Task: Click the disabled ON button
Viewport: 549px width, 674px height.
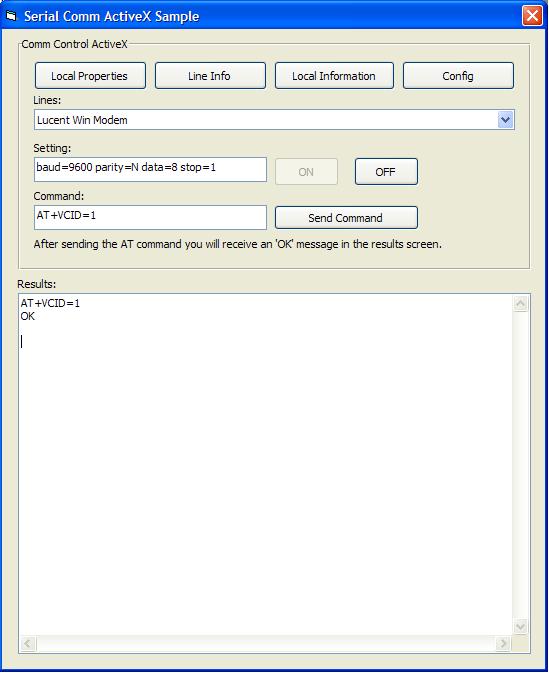Action: tap(306, 172)
